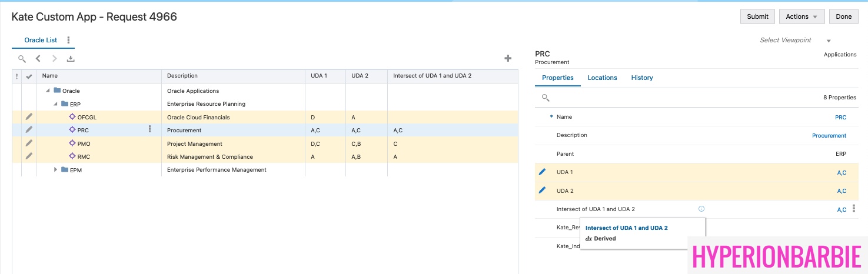868x274 pixels.
Task: Expand the EPM folder node
Action: (56, 170)
